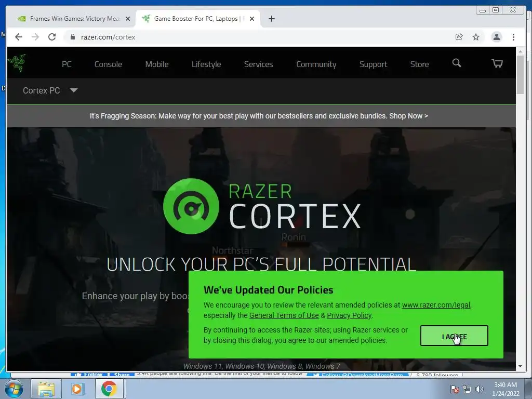Open the shopping cart icon
Screen dimensions: 532x399
[x=497, y=63]
